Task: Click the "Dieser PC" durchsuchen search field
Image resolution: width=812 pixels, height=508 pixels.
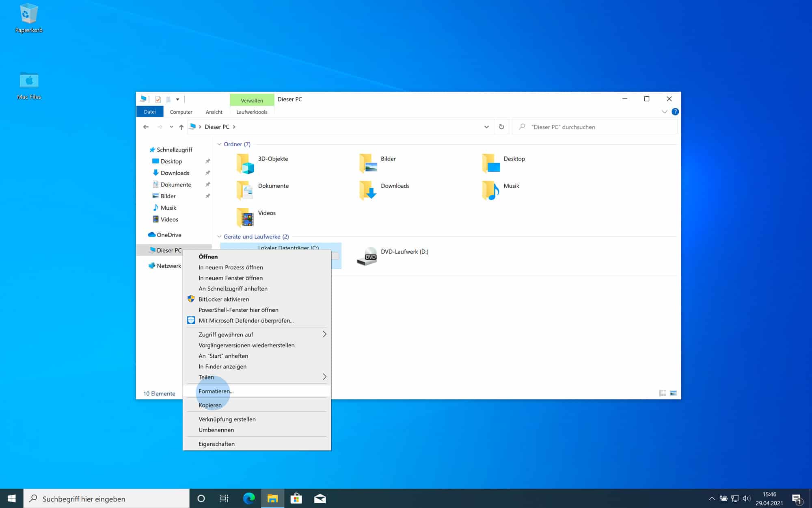Action: pos(595,127)
